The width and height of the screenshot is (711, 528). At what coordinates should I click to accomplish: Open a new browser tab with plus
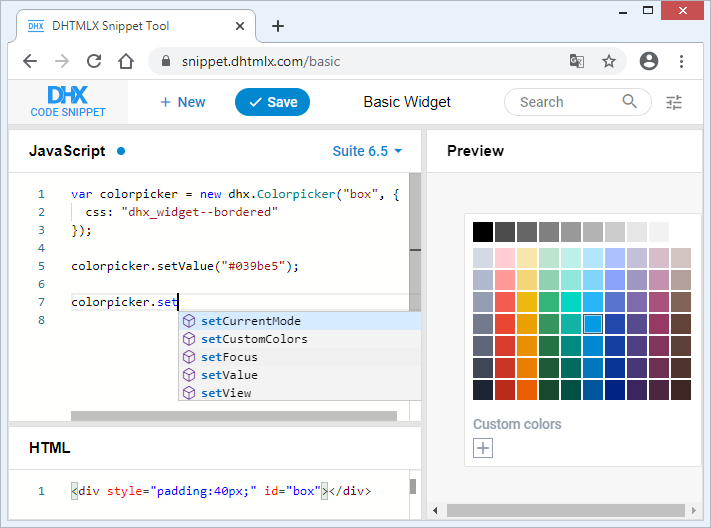pyautogui.click(x=278, y=26)
